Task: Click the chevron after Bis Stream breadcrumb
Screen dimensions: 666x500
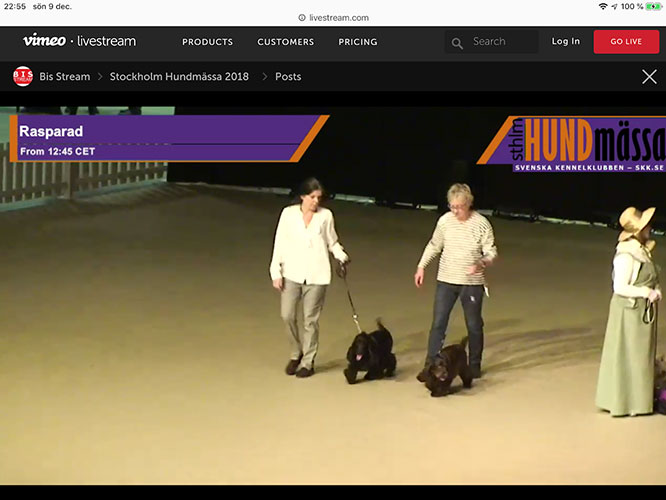Action: [x=100, y=76]
